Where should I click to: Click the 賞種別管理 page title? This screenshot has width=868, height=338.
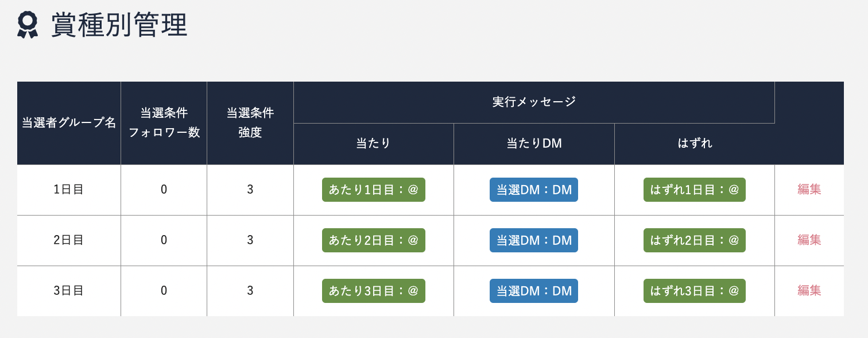(x=119, y=25)
